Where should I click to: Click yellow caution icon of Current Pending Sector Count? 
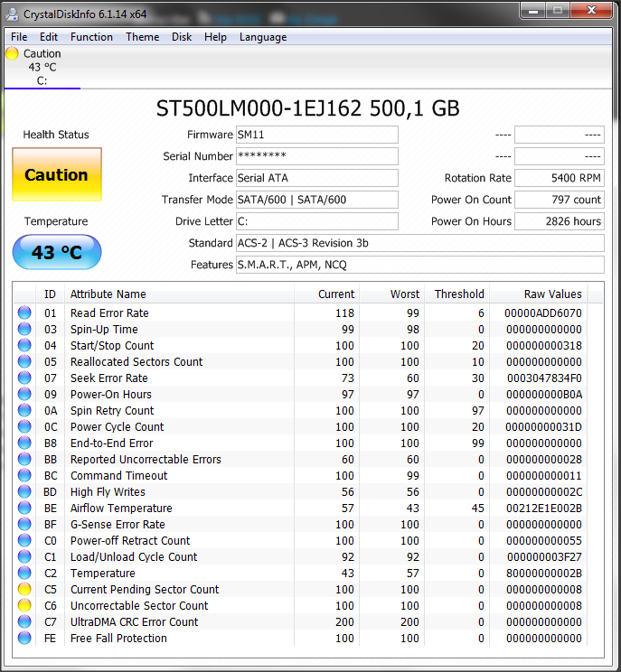pyautogui.click(x=24, y=589)
